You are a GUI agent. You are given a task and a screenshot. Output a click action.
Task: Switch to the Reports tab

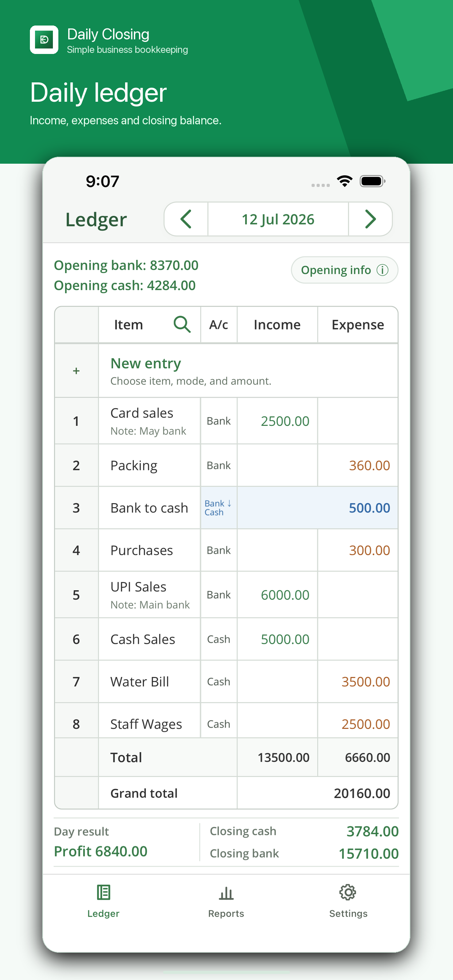coord(226,901)
